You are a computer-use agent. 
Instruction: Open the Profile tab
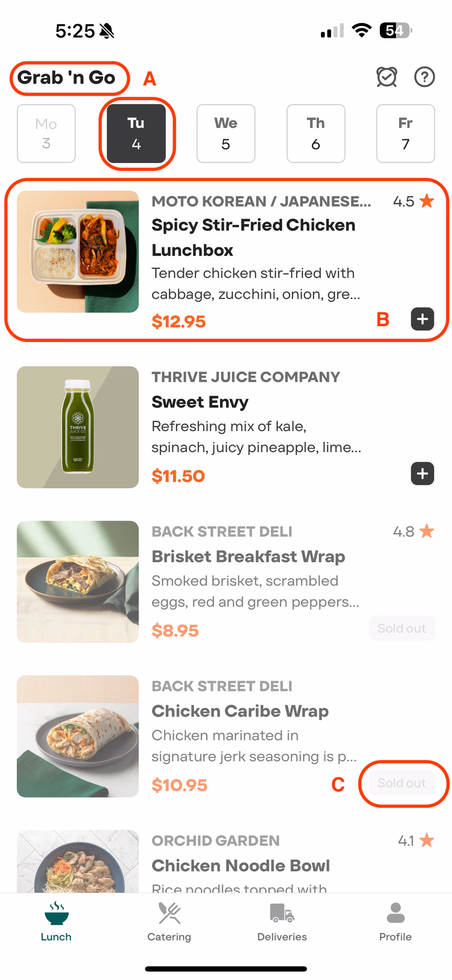pyautogui.click(x=395, y=922)
